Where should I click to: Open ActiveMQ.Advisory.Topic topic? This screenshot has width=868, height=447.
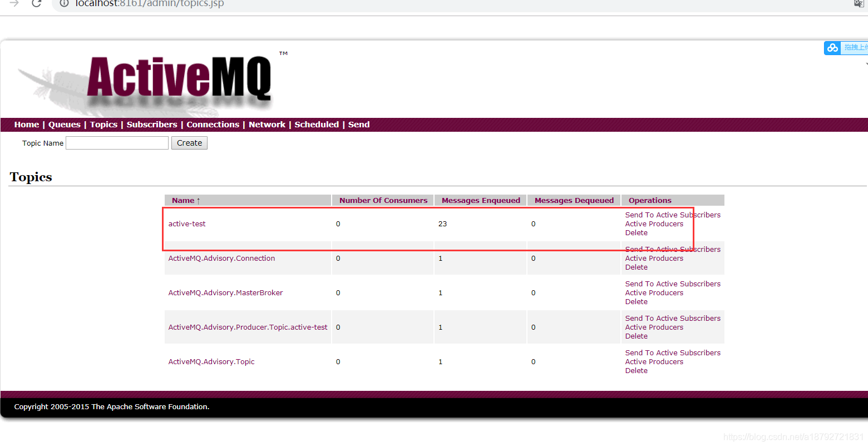click(x=211, y=361)
